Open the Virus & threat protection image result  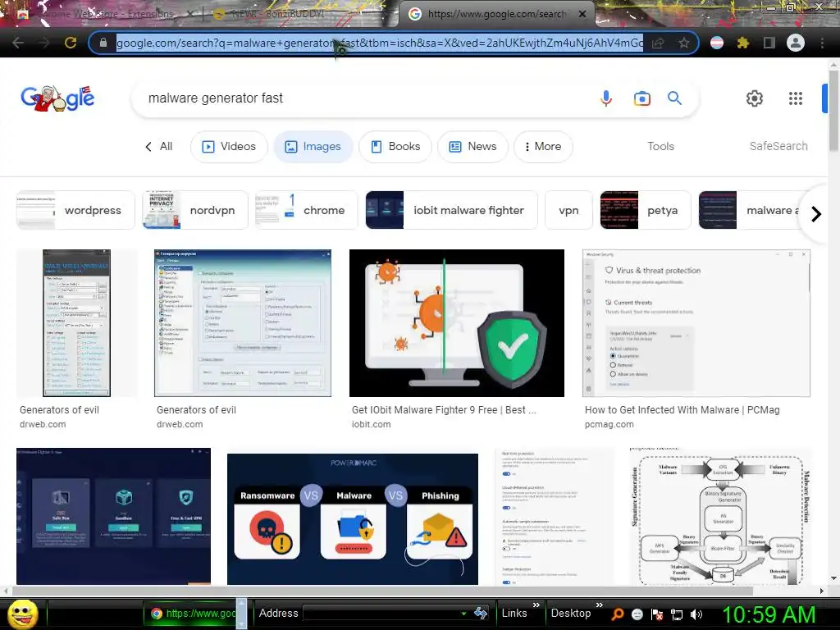coord(696,323)
